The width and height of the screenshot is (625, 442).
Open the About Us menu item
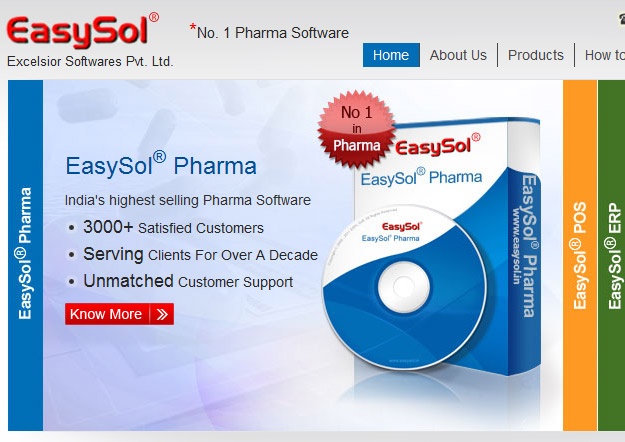458,55
